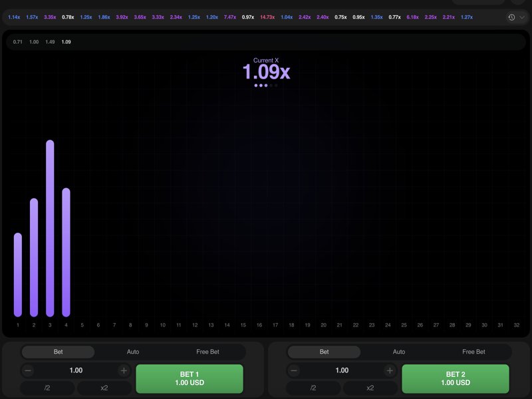Switch to the Auto tab in the BET 2 panel
Image resolution: width=532 pixels, height=399 pixels.
click(399, 352)
